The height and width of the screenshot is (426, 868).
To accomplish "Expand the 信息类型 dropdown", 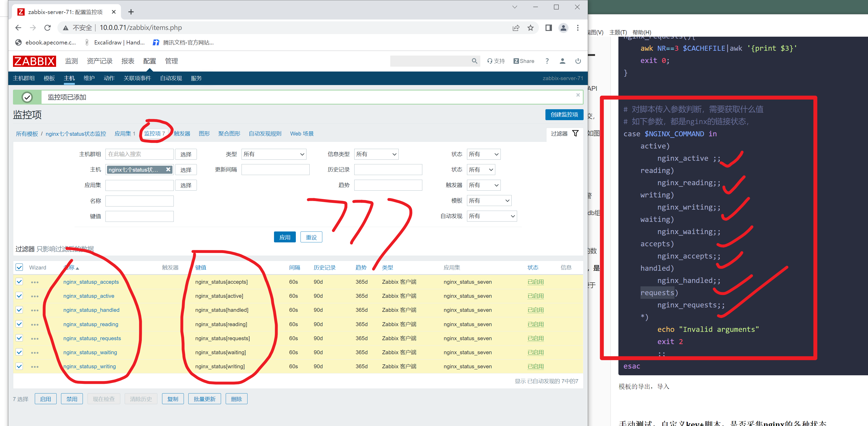I will (x=376, y=154).
